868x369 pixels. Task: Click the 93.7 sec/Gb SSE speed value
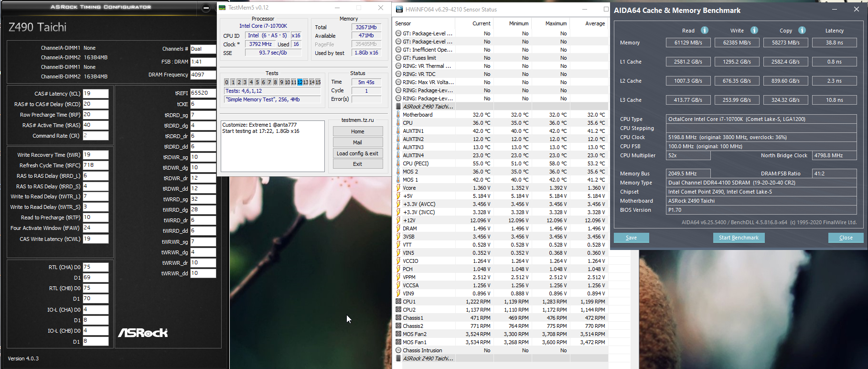coord(273,53)
